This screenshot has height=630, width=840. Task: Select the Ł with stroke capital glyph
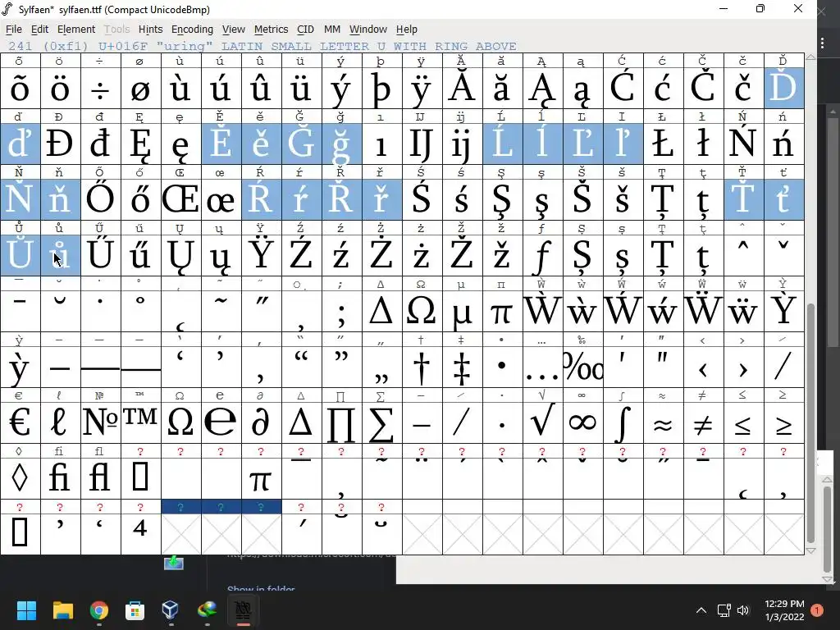(x=663, y=144)
